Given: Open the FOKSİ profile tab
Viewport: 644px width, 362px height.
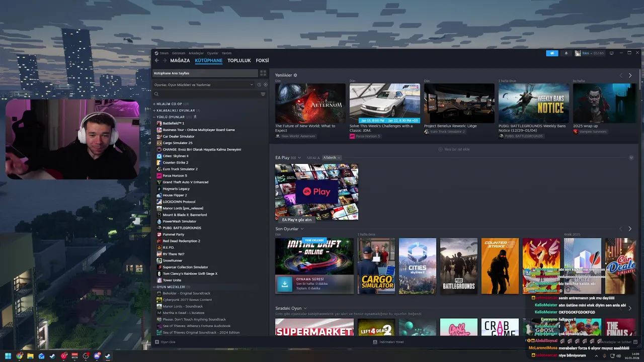Looking at the screenshot, I should pos(262,60).
